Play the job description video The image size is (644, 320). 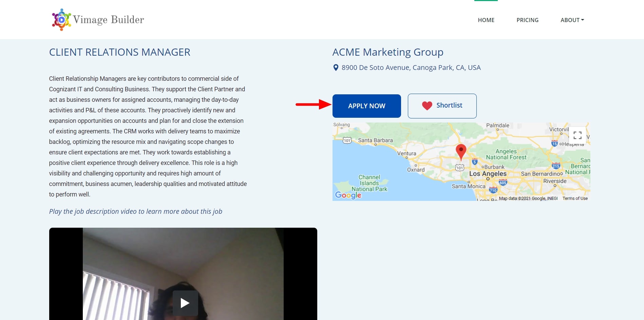tap(185, 303)
